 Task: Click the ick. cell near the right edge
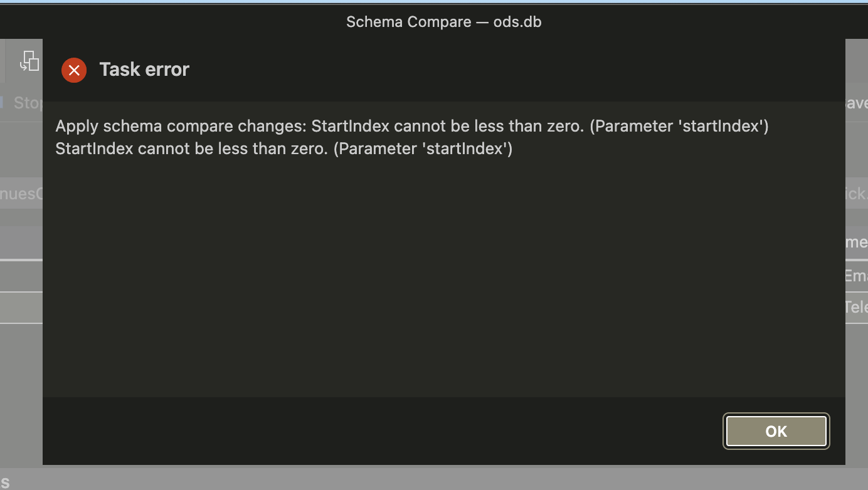point(859,193)
